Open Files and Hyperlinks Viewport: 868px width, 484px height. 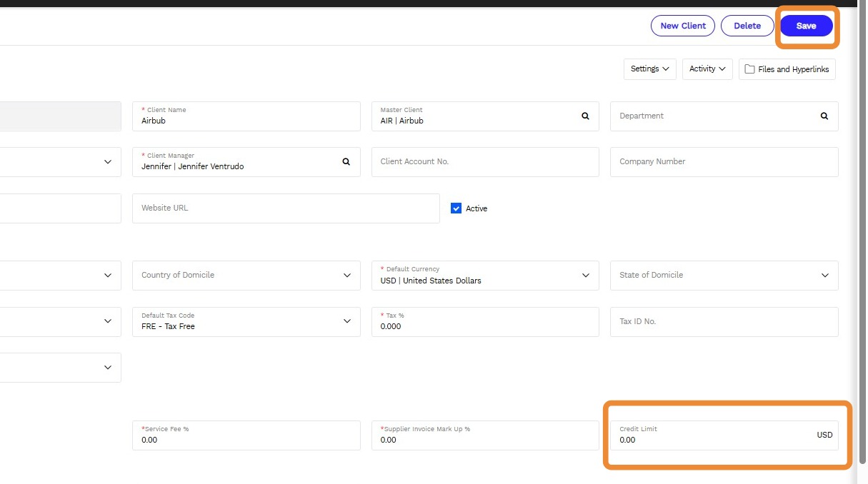(787, 69)
